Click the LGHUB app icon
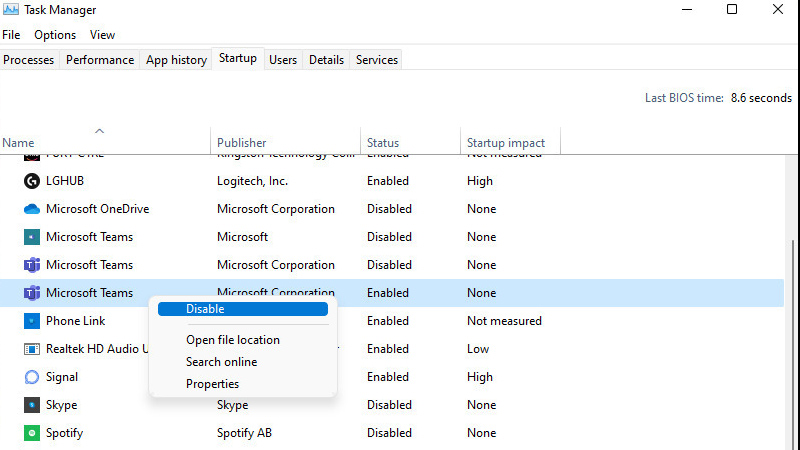The height and width of the screenshot is (450, 800). 32,181
